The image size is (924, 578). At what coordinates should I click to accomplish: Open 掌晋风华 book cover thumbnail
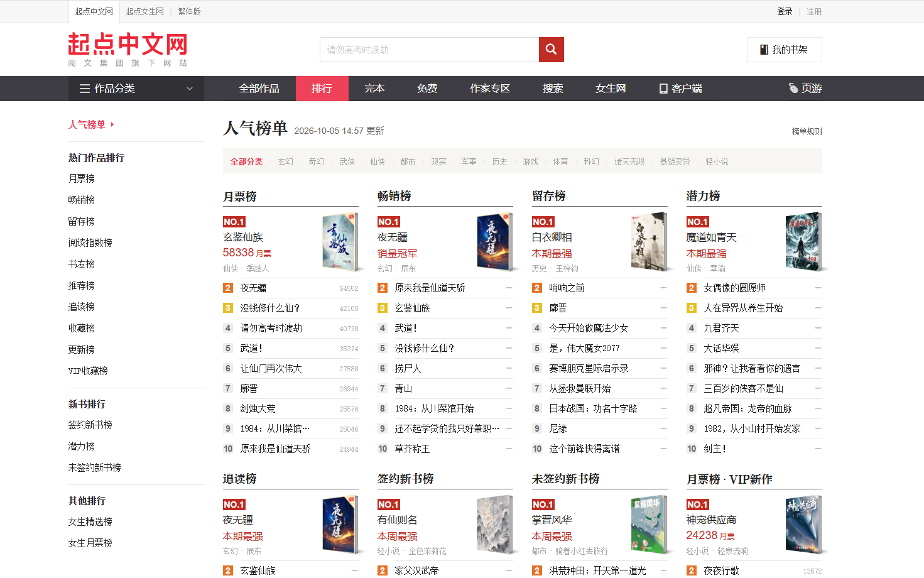point(649,525)
